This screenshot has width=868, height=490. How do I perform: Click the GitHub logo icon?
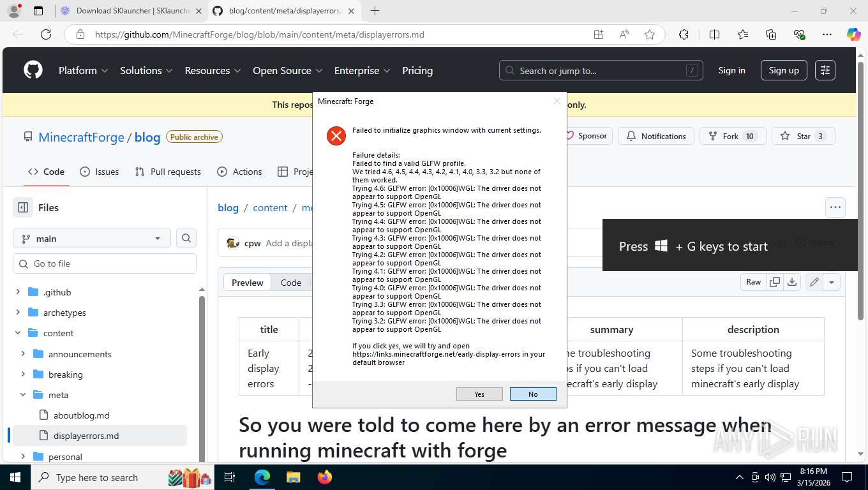[33, 70]
